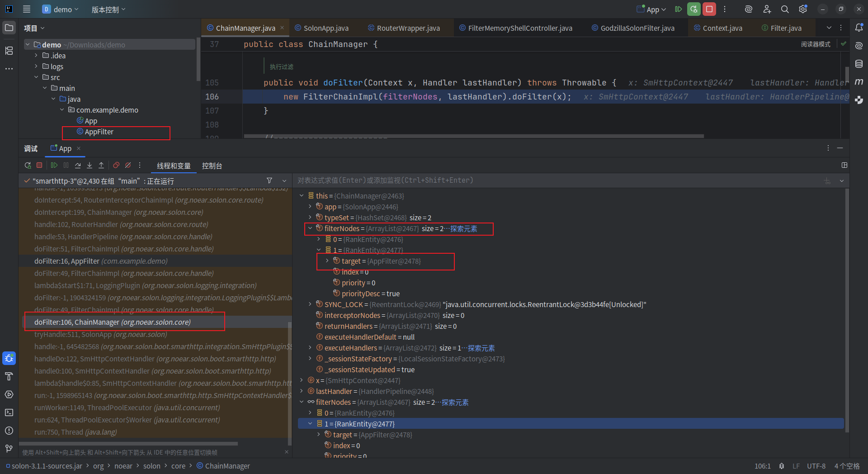Viewport: 868px width, 474px height.
Task: Resume program in debug toolbar
Action: [54, 166]
